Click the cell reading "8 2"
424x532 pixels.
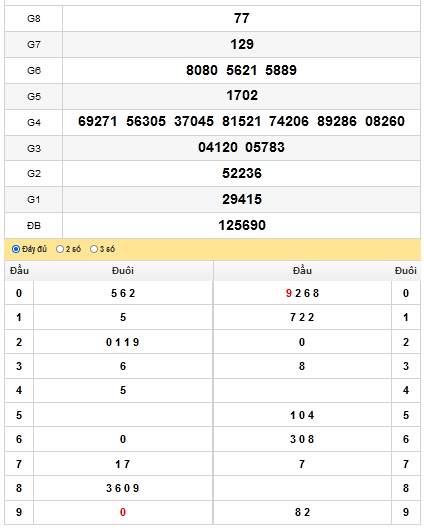302,512
